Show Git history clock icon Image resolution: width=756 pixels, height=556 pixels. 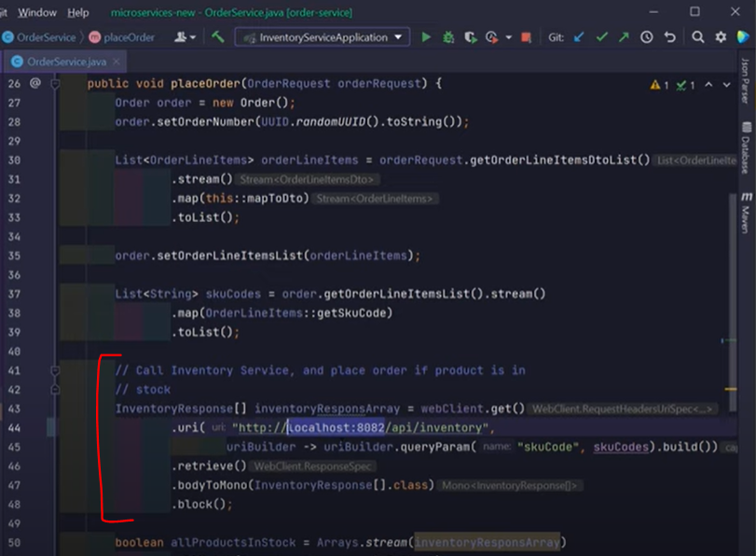647,37
